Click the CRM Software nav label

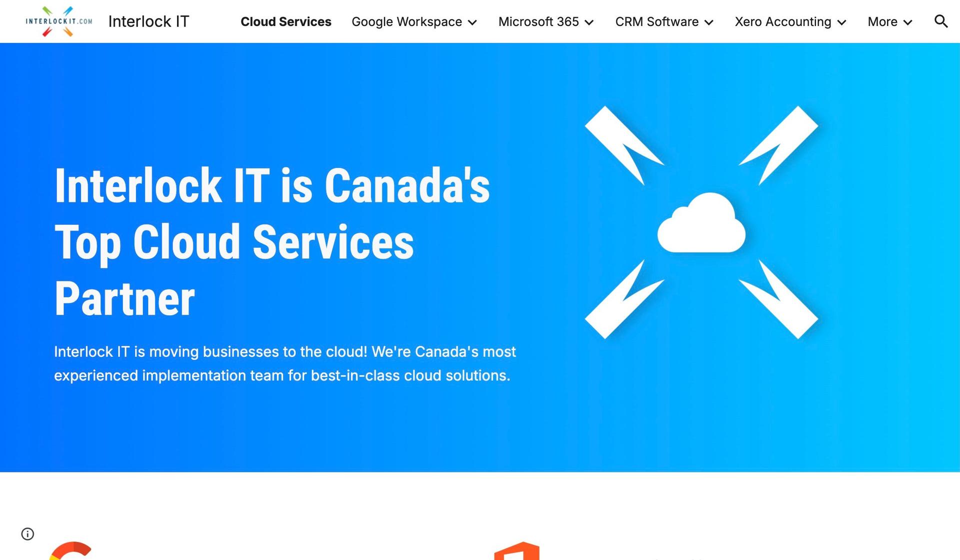656,21
